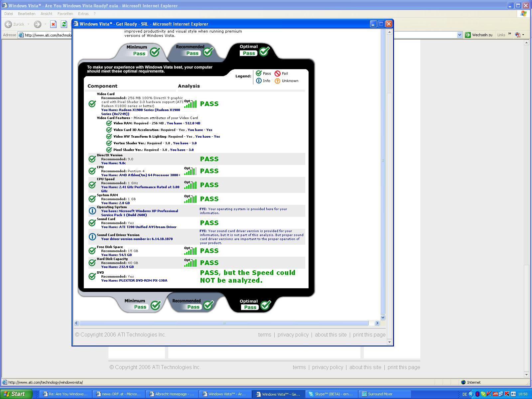
Task: Click the Video Card pass checkmark icon
Action: coord(92,104)
